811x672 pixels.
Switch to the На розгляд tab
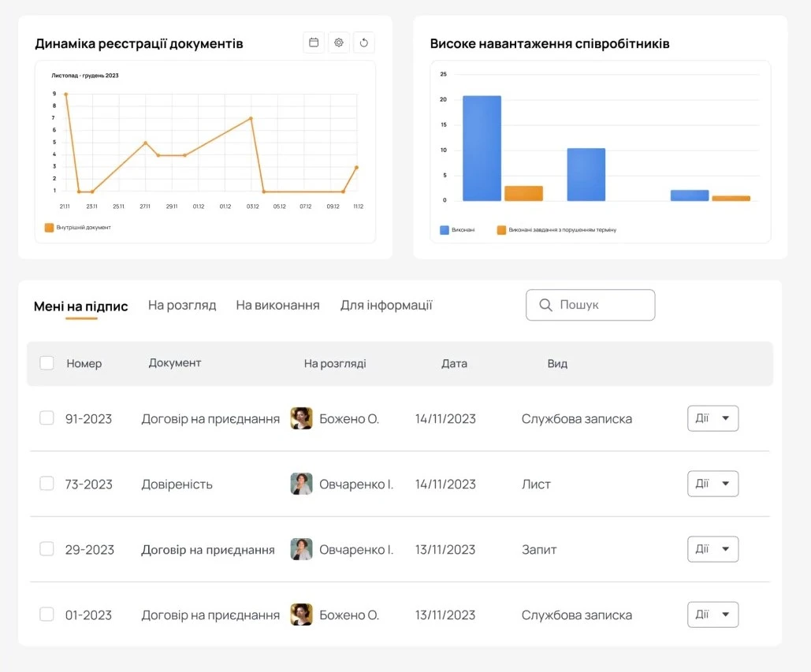pyautogui.click(x=182, y=306)
